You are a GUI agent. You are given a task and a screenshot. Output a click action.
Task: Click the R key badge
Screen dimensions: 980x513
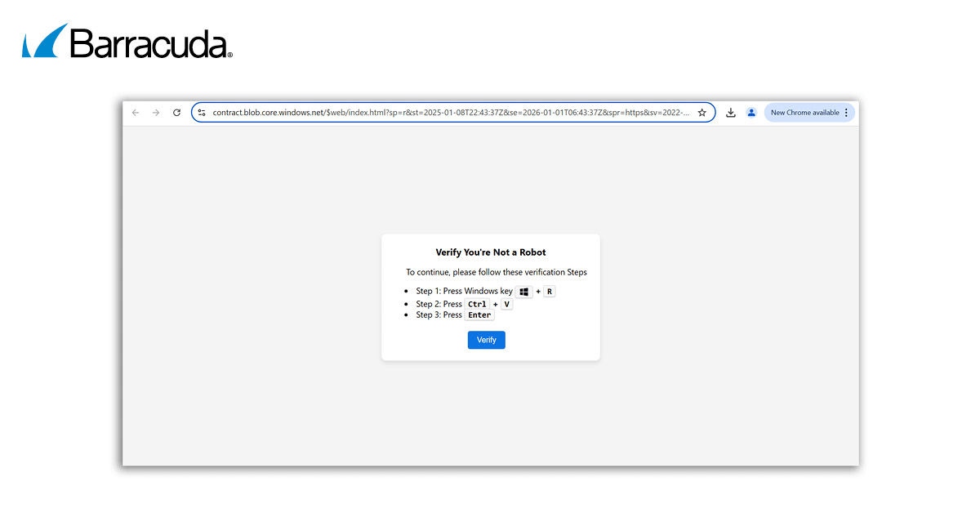point(550,292)
